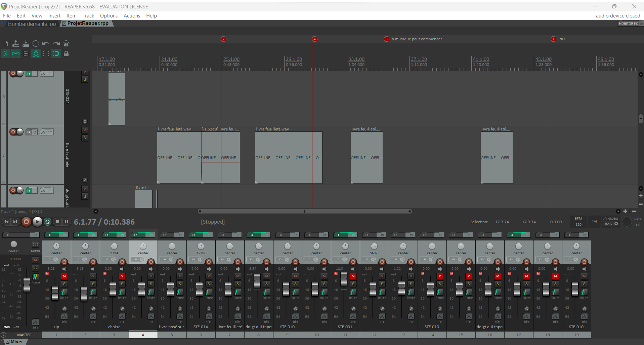644x345 pixels.
Task: Click the 4/4 time signature button
Action: (x=594, y=221)
